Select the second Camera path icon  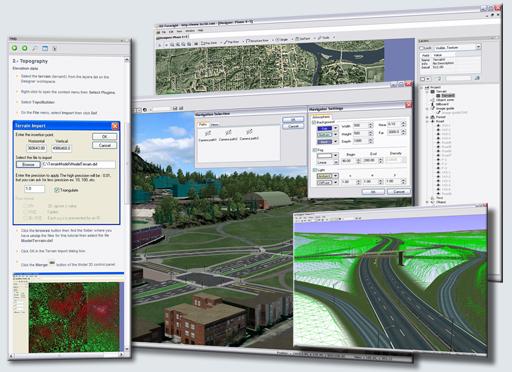point(228,133)
